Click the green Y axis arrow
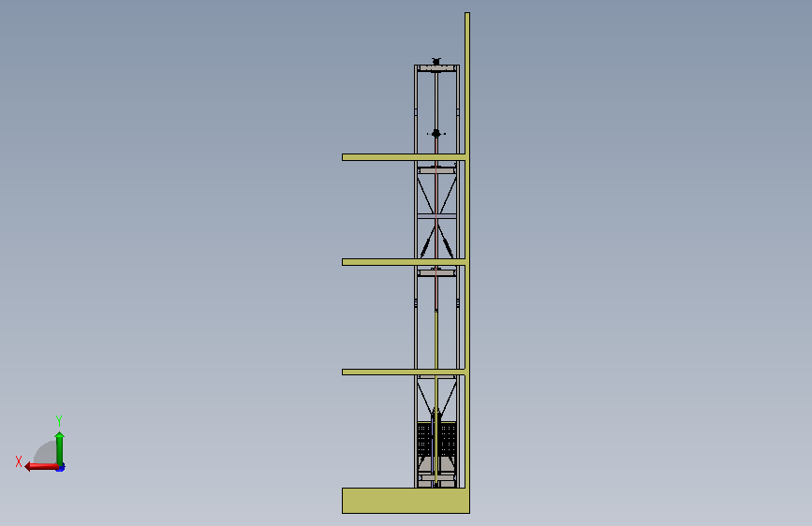Image resolution: width=812 pixels, height=526 pixels. (60, 447)
